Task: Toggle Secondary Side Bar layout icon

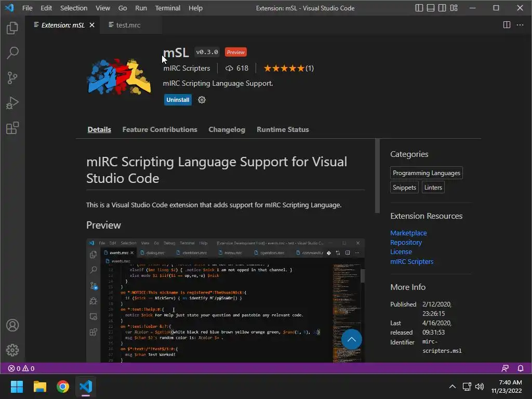Action: coord(442,8)
